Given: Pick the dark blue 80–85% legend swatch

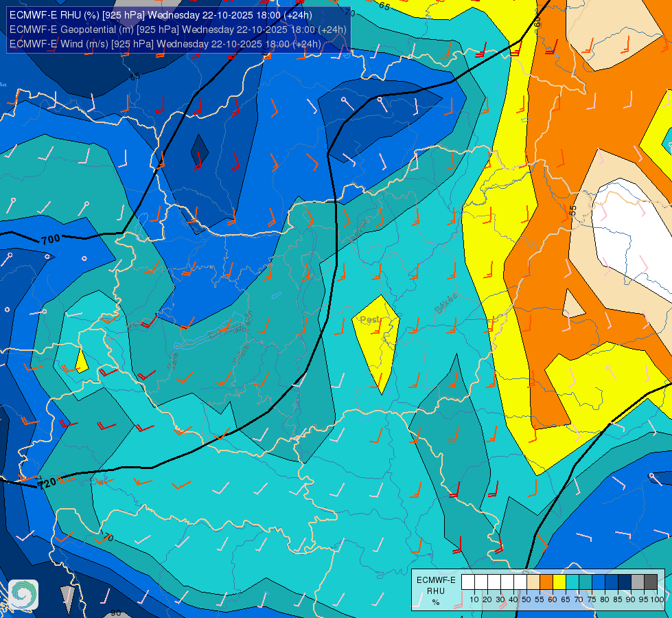Looking at the screenshot, I should 612,582.
